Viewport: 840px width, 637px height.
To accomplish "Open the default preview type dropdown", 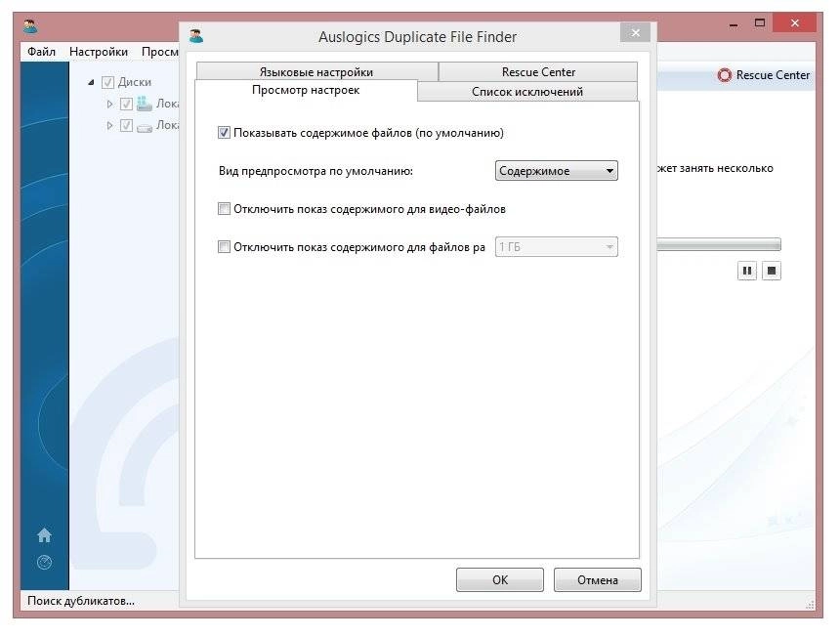I will [556, 171].
